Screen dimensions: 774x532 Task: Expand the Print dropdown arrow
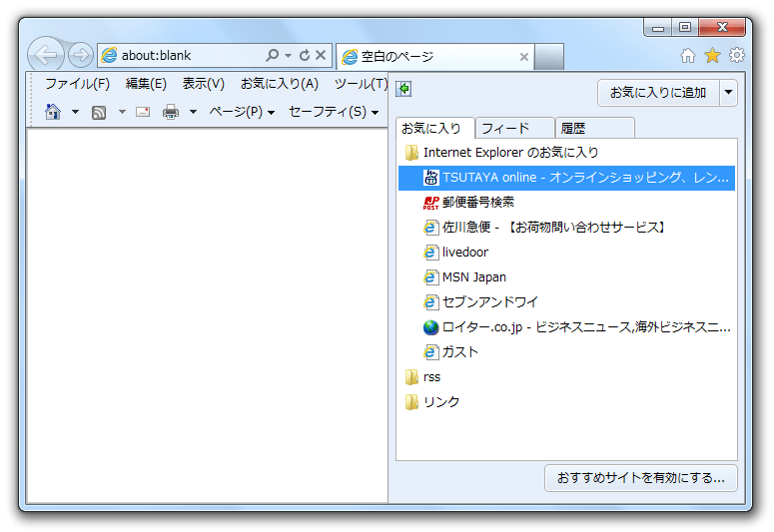193,112
